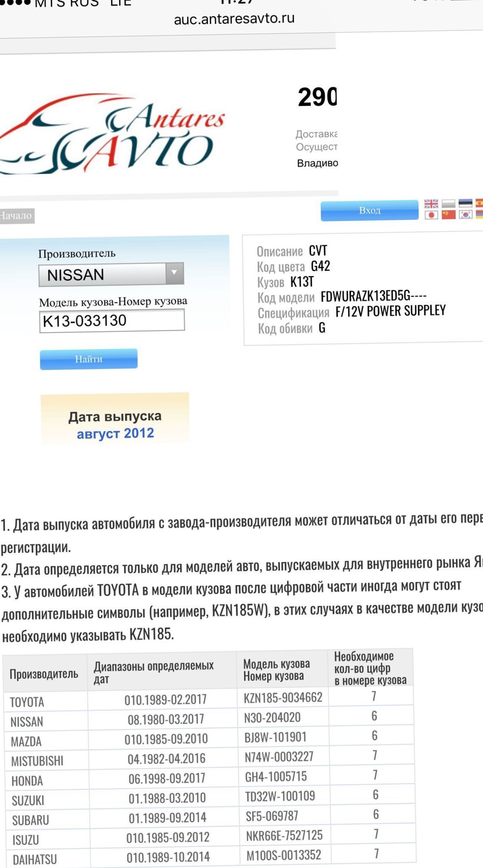Screen dimensions: 483x868
Task: Click the example number "KZN185-9034662"
Action: click(x=283, y=698)
